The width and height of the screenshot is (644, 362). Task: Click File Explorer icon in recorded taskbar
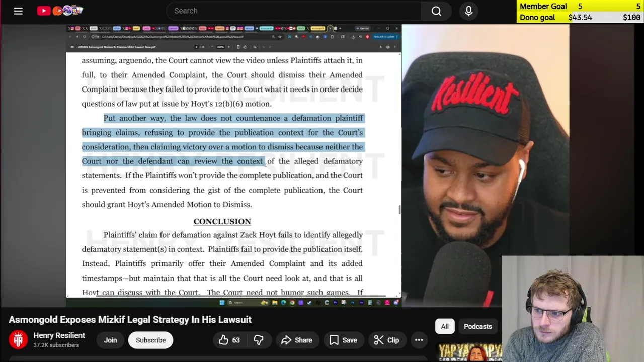275,303
